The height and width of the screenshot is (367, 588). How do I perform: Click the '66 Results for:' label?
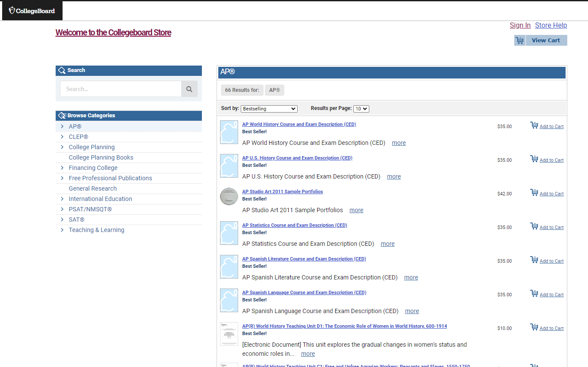pos(242,90)
